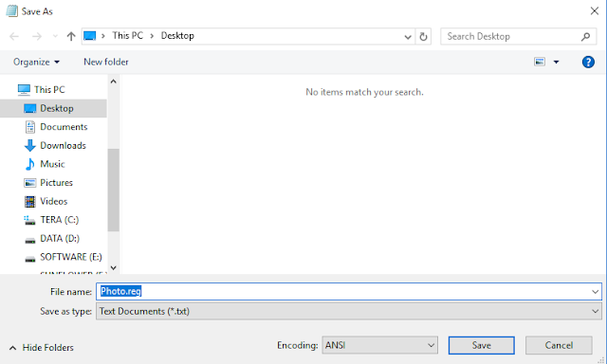The height and width of the screenshot is (364, 607).
Task: Click the Notepad icon in title bar
Action: click(x=11, y=10)
